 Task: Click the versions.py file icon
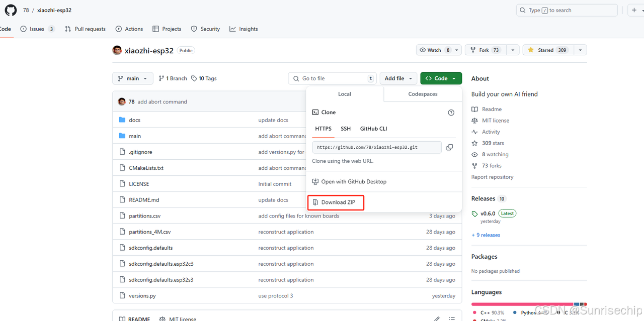pyautogui.click(x=122, y=296)
